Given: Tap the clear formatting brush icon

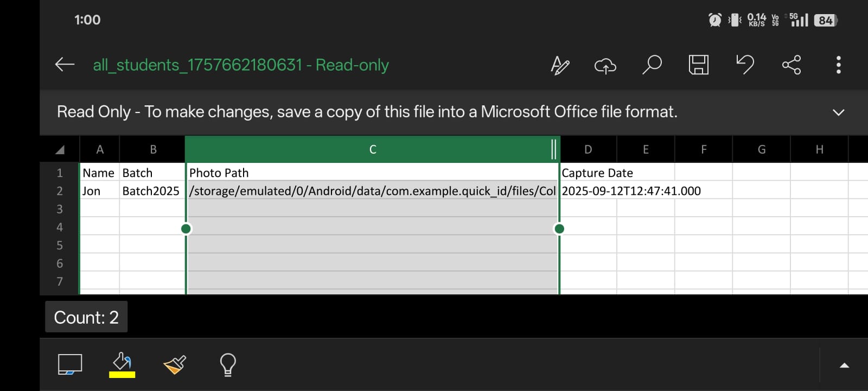Looking at the screenshot, I should tap(175, 364).
